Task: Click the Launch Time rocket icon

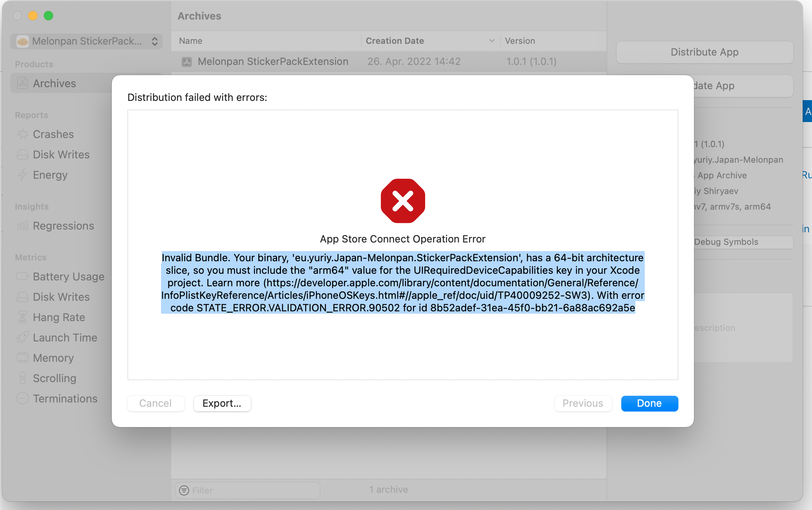Action: (x=23, y=338)
